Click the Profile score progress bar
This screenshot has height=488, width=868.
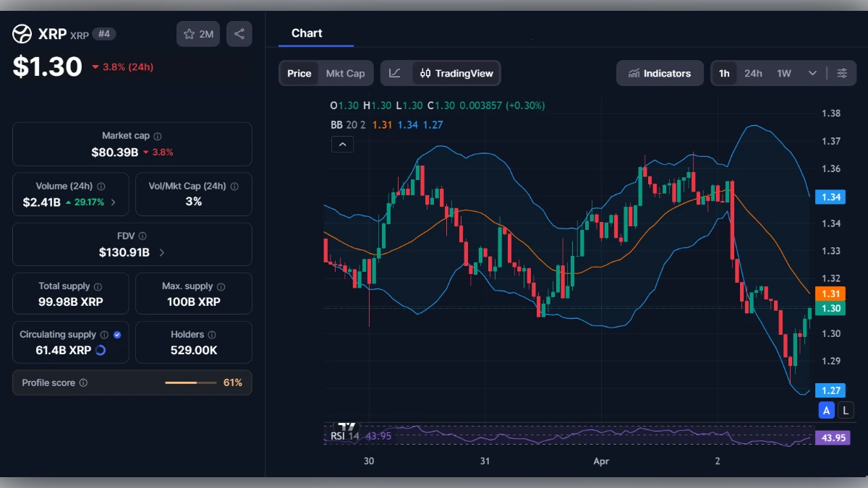[190, 383]
